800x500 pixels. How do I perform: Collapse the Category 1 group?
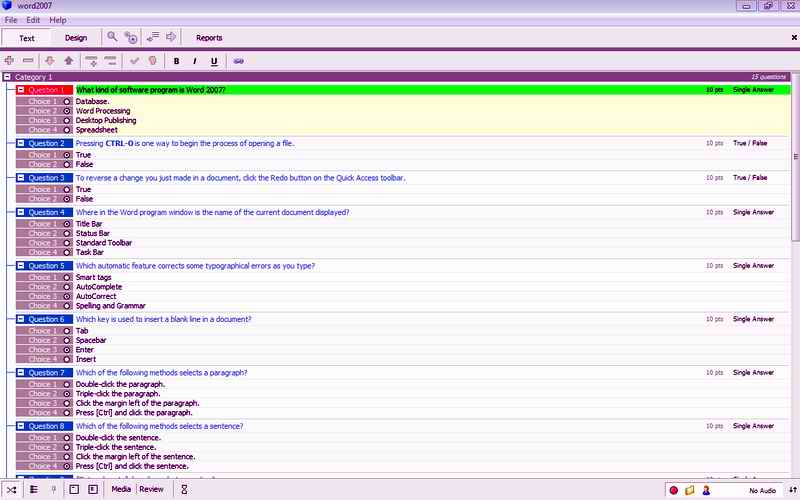pyautogui.click(x=7, y=77)
